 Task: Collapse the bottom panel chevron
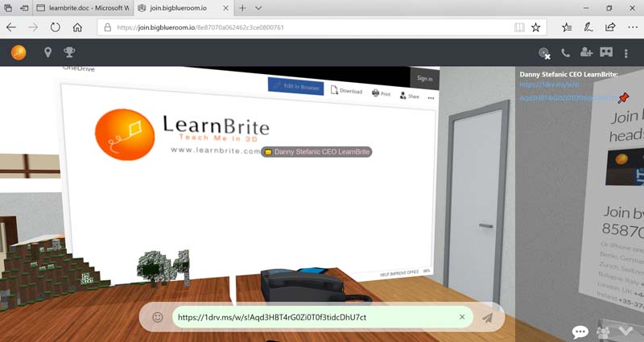(625, 331)
